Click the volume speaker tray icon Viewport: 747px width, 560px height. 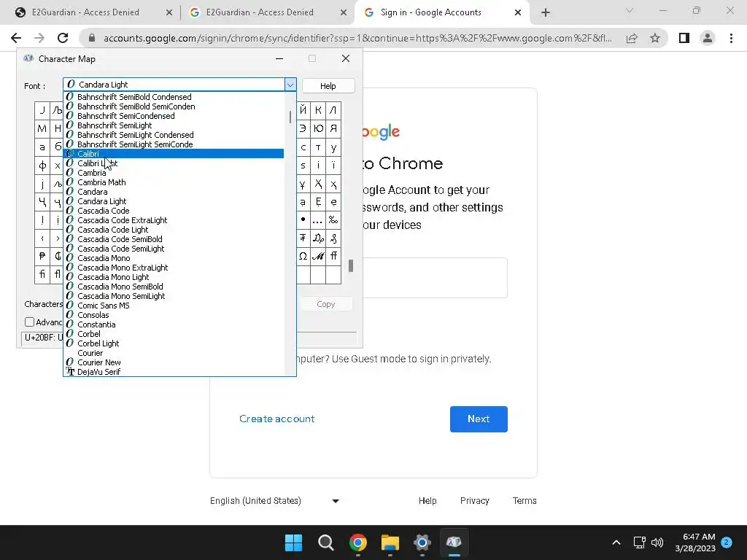pyautogui.click(x=657, y=542)
